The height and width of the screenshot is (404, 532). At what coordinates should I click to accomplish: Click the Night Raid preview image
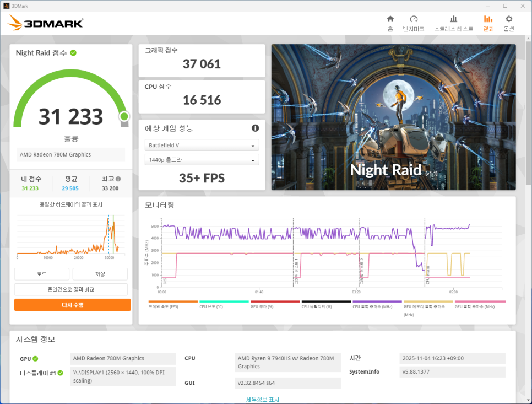pyautogui.click(x=393, y=117)
